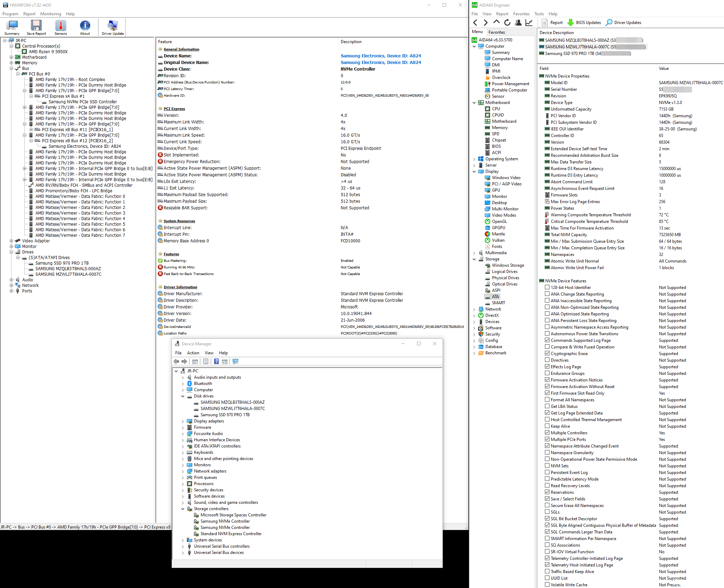Select OpenGL in AIDA64 Display tree
This screenshot has height=588, width=724.
pyautogui.click(x=499, y=221)
